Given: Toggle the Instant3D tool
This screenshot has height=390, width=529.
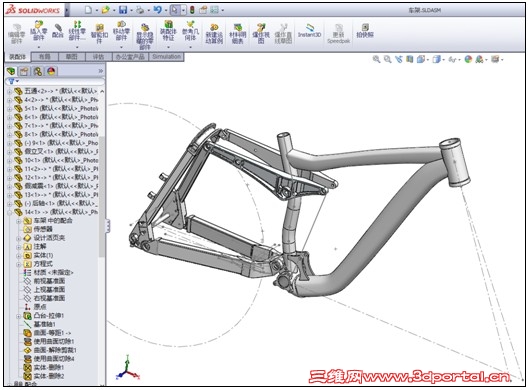Looking at the screenshot, I should [309, 31].
